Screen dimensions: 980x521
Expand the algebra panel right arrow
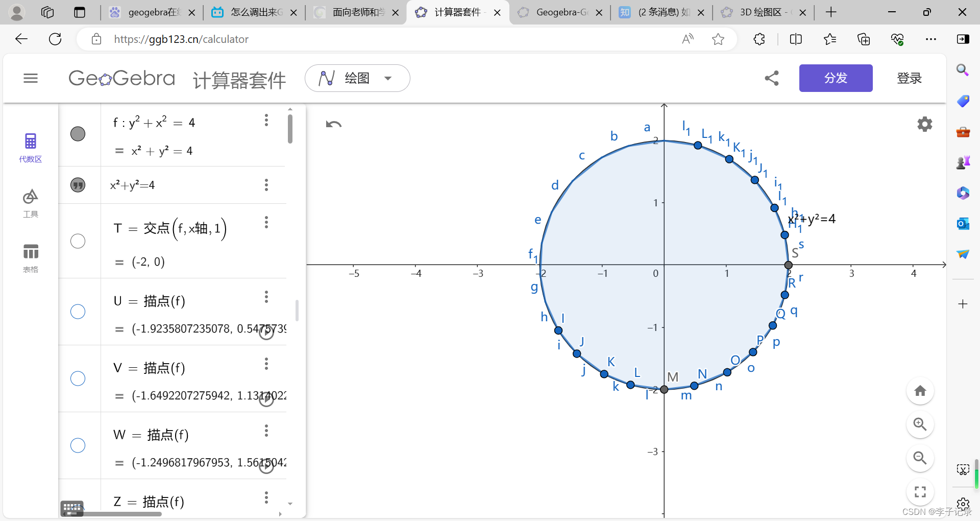(280, 514)
